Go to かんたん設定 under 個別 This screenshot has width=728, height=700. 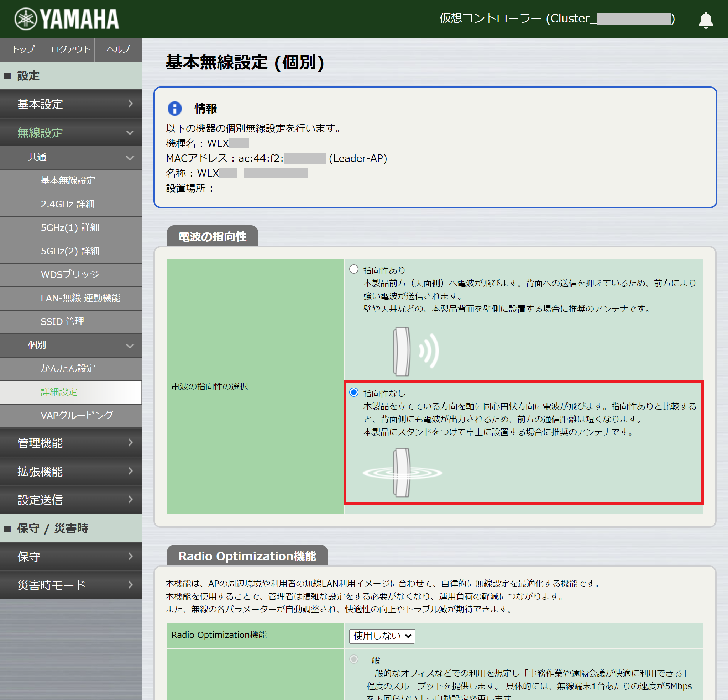coord(68,369)
